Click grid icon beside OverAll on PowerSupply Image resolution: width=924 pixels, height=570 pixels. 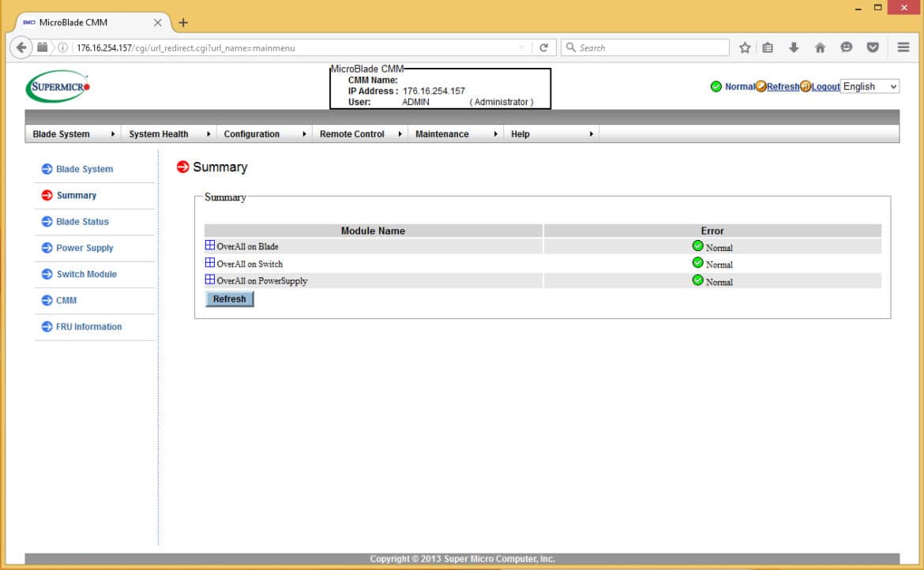click(x=210, y=279)
